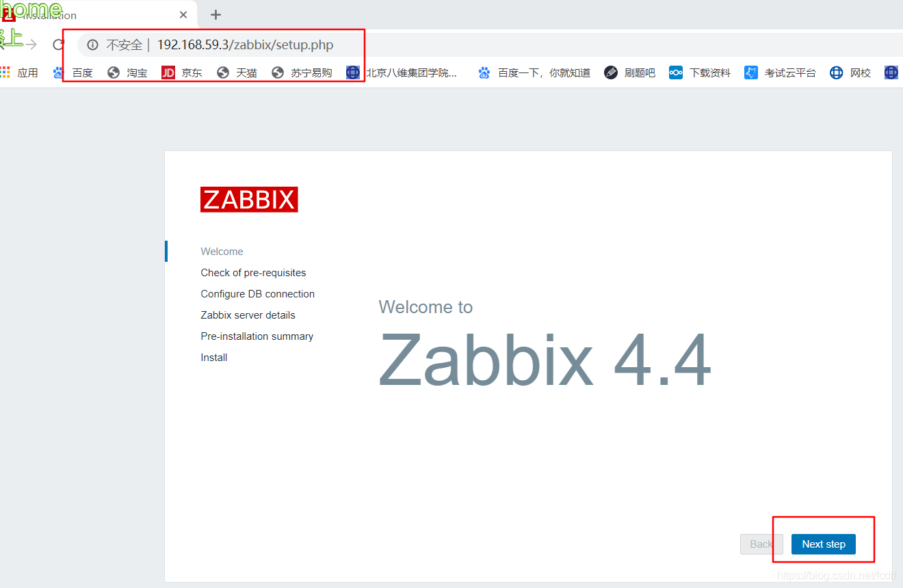Screen dimensions: 903x588
Task: Click the site info icon beside 不安全
Action: (x=93, y=45)
